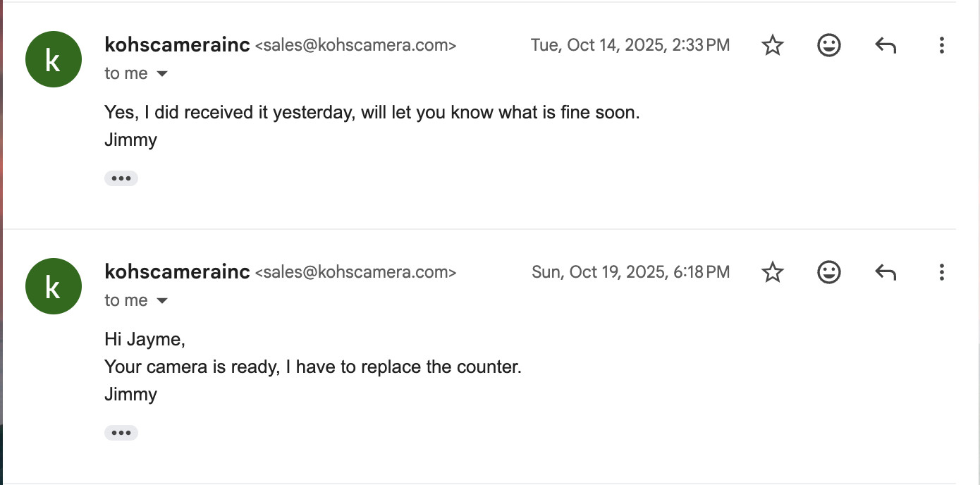
Task: Click the sender avatar on Oct 14 email
Action: [x=53, y=59]
